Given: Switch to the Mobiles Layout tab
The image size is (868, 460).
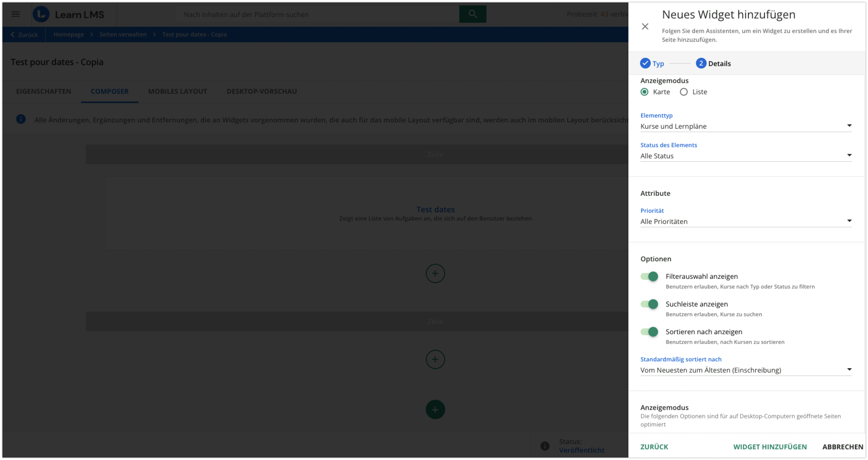Looking at the screenshot, I should coord(178,91).
